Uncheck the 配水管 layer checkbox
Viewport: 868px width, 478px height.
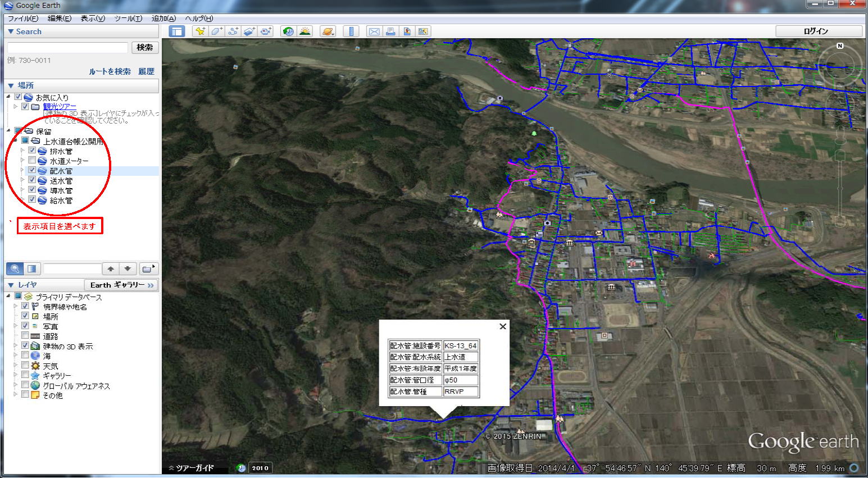[32, 170]
